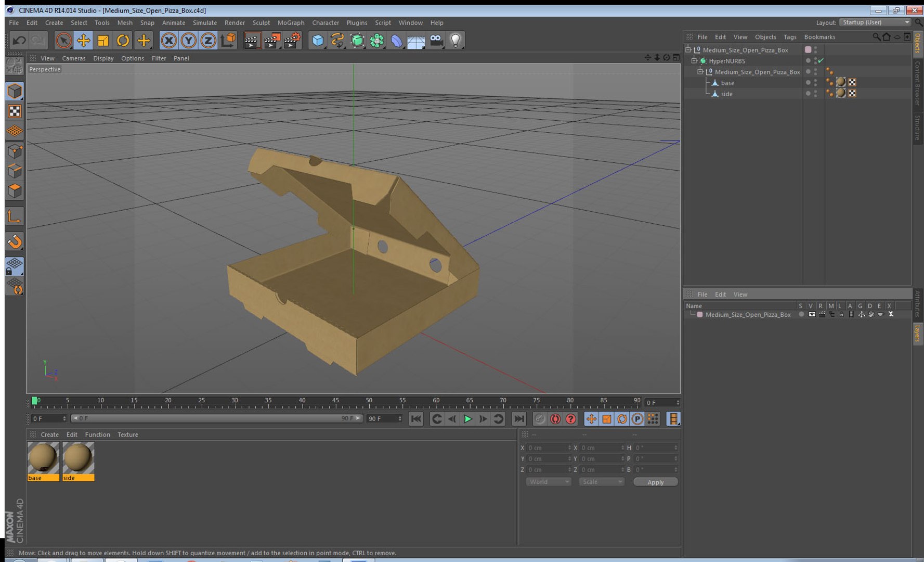Enable Points mode in left palette

point(15,151)
